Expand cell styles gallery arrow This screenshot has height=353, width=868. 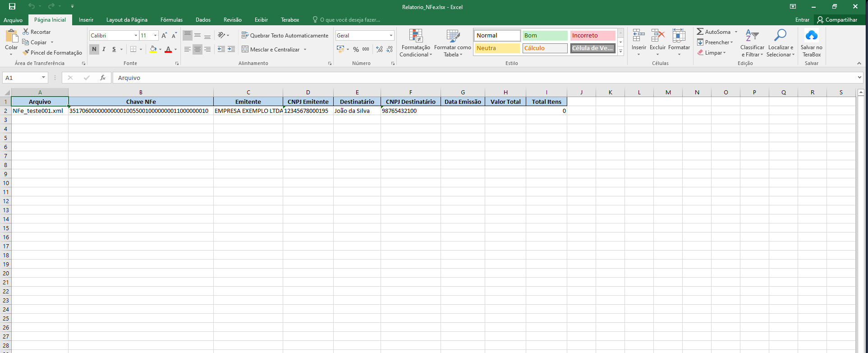[620, 51]
